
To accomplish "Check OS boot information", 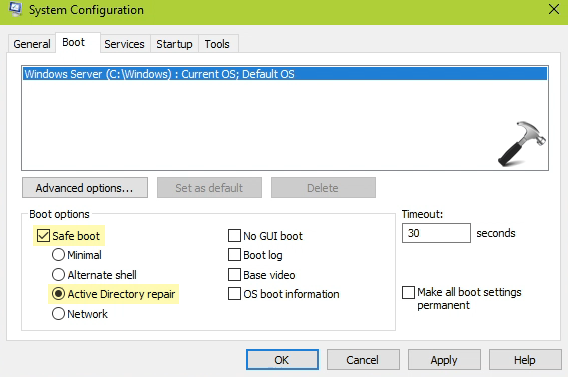I will pyautogui.click(x=234, y=294).
